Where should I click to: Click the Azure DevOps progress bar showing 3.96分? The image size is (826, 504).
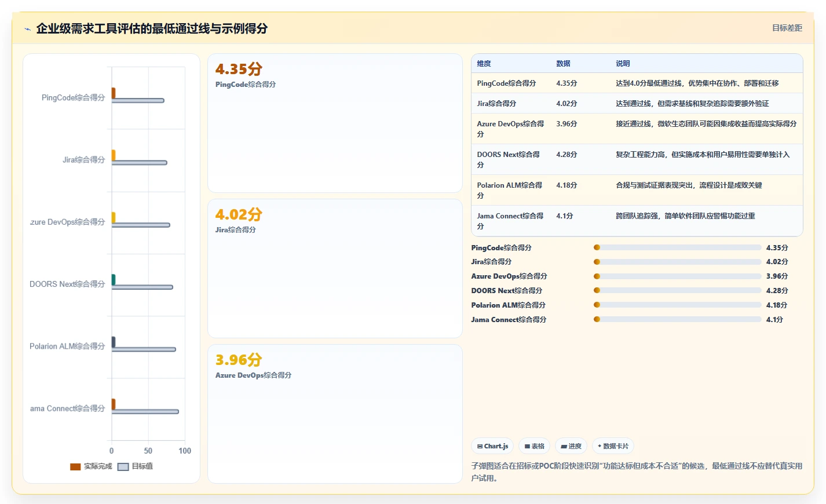coord(678,276)
